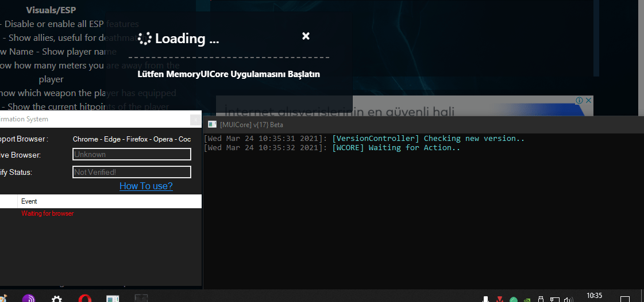Image resolution: width=644 pixels, height=302 pixels.
Task: Open the 'How To use?' link
Action: (146, 186)
